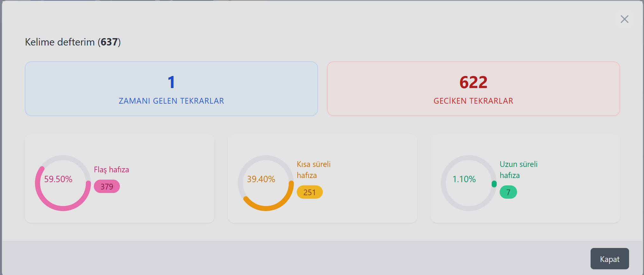Click the Kelime defterim title
The width and height of the screenshot is (644, 275).
(x=61, y=42)
